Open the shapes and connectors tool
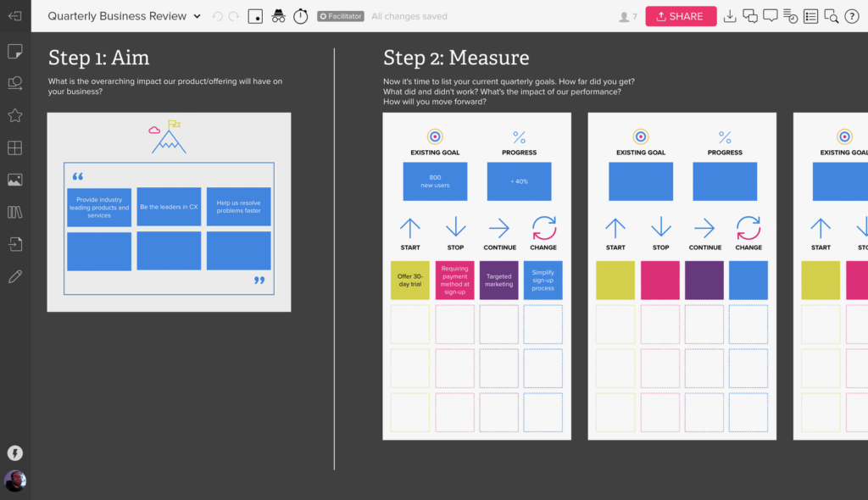The width and height of the screenshot is (868, 500). (x=14, y=83)
